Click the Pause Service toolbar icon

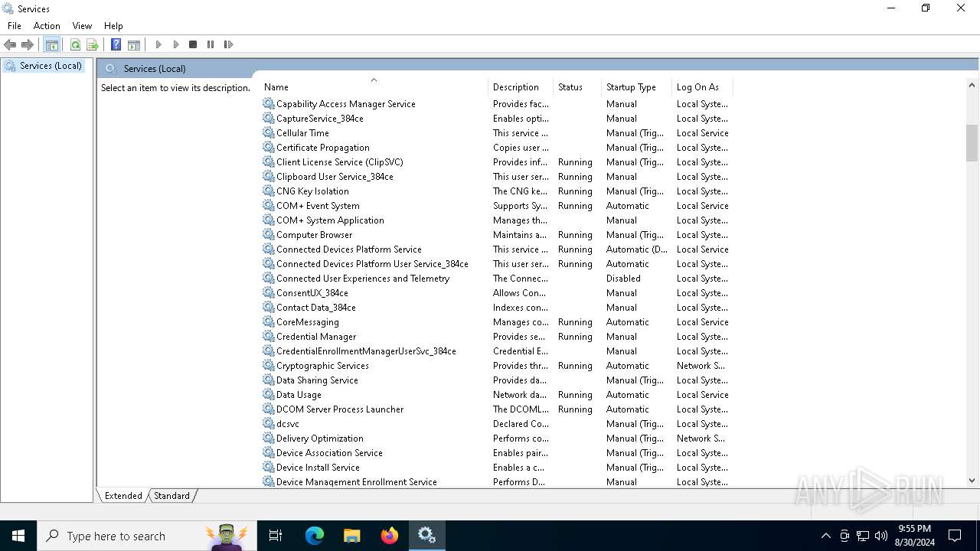pyautogui.click(x=211, y=44)
